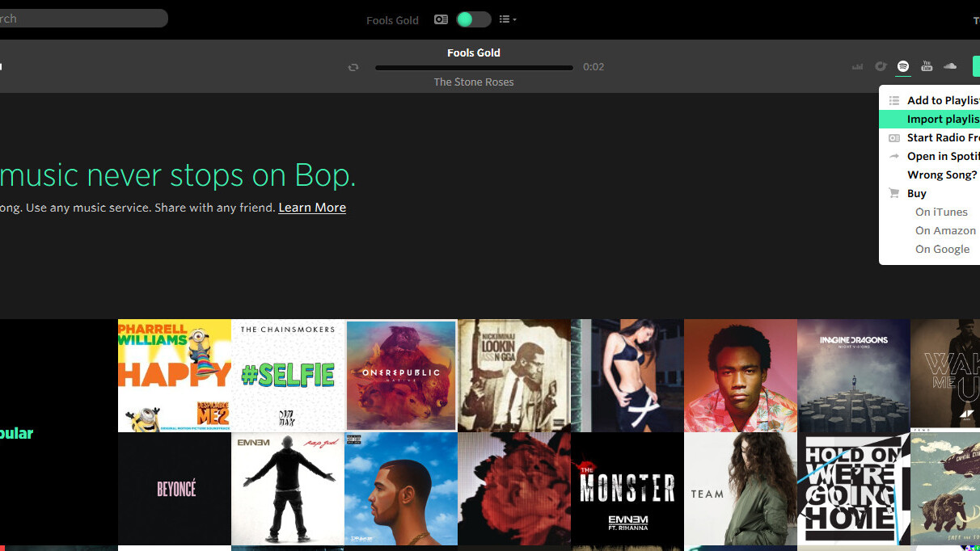This screenshot has width=980, height=551.
Task: Open the OneRepublic Native album cover
Action: point(401,376)
